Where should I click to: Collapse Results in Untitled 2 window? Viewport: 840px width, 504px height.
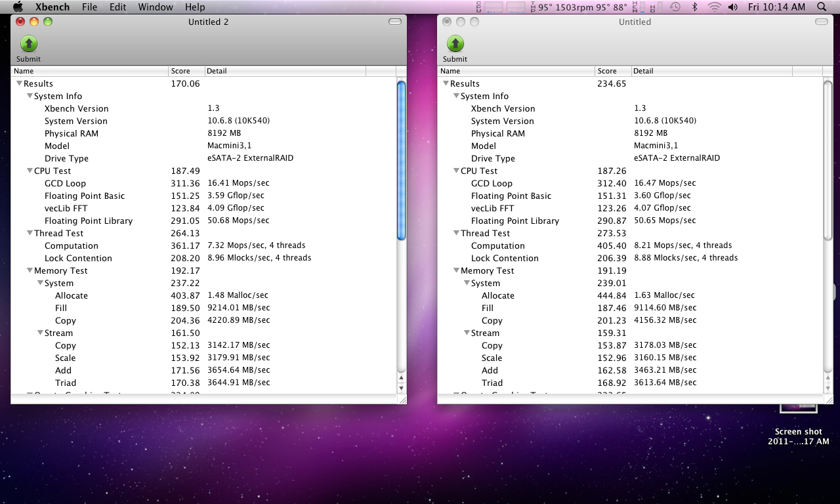(19, 83)
